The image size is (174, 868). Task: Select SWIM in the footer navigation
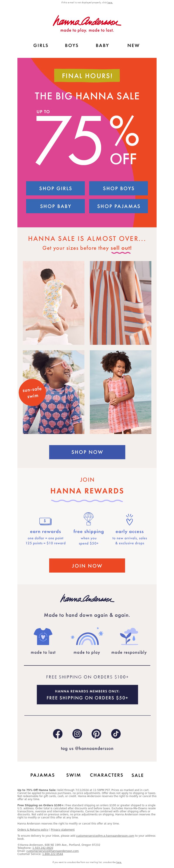click(74, 775)
